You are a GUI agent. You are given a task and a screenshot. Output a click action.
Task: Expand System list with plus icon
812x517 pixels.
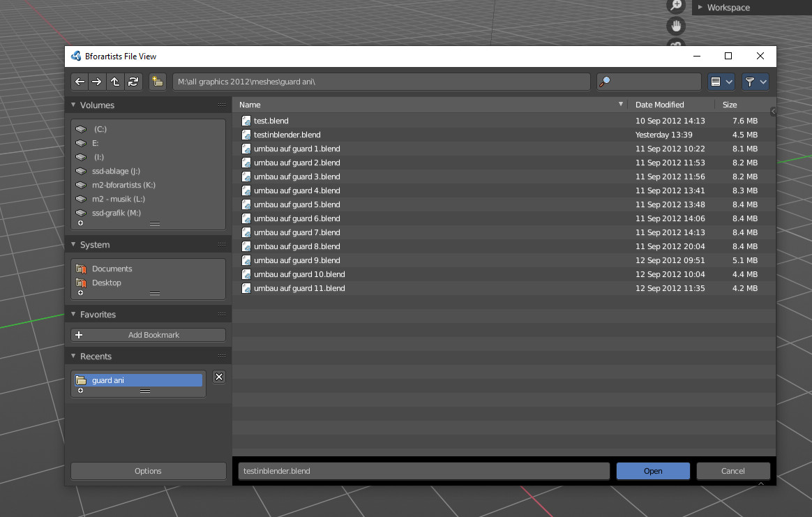pyautogui.click(x=80, y=293)
